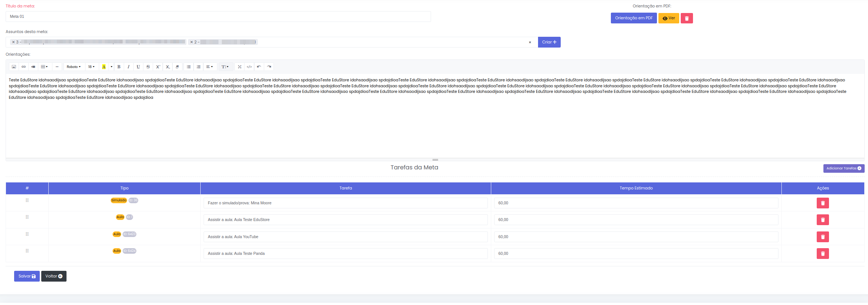868x305 pixels.
Task: Open the Roboto font family dropdown
Action: tap(74, 67)
